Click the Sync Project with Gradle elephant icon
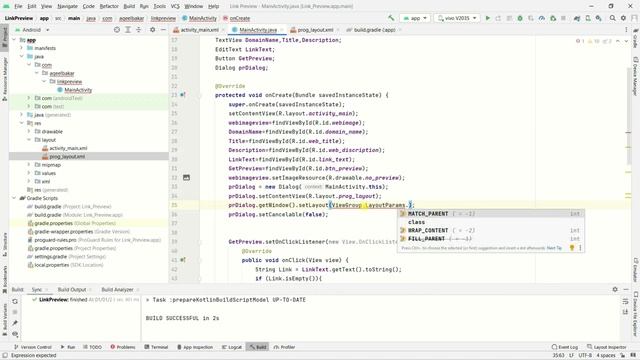 pos(577,18)
